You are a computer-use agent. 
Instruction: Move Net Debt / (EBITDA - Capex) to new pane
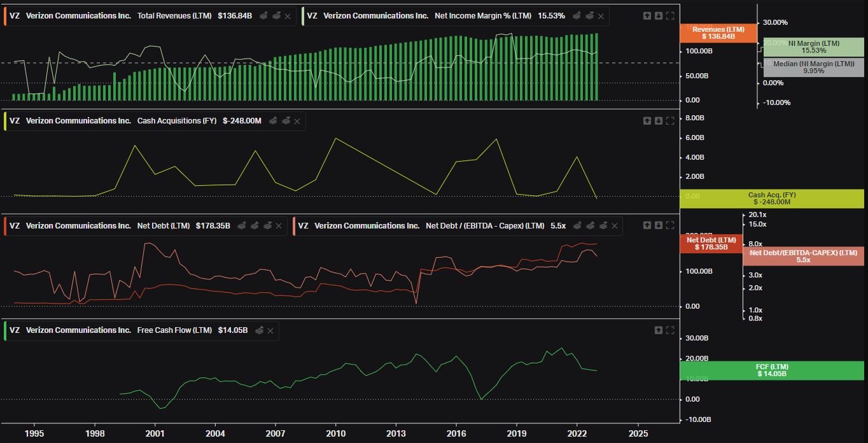click(577, 226)
